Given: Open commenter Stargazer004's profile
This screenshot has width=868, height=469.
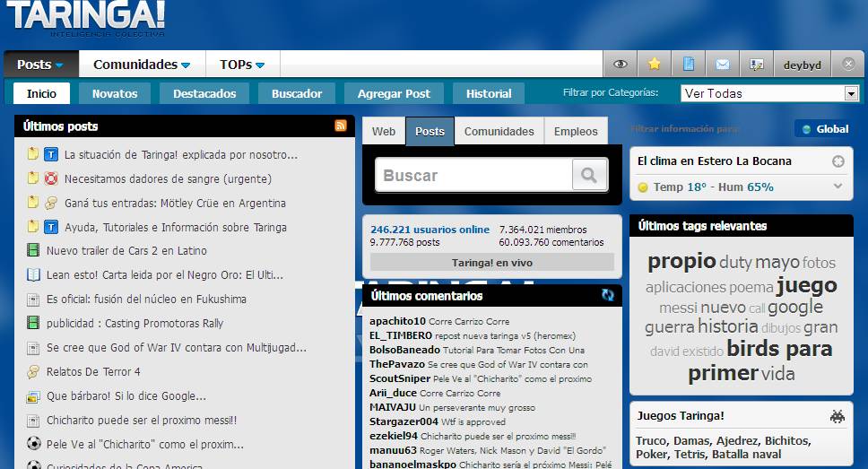Looking at the screenshot, I should (x=404, y=422).
